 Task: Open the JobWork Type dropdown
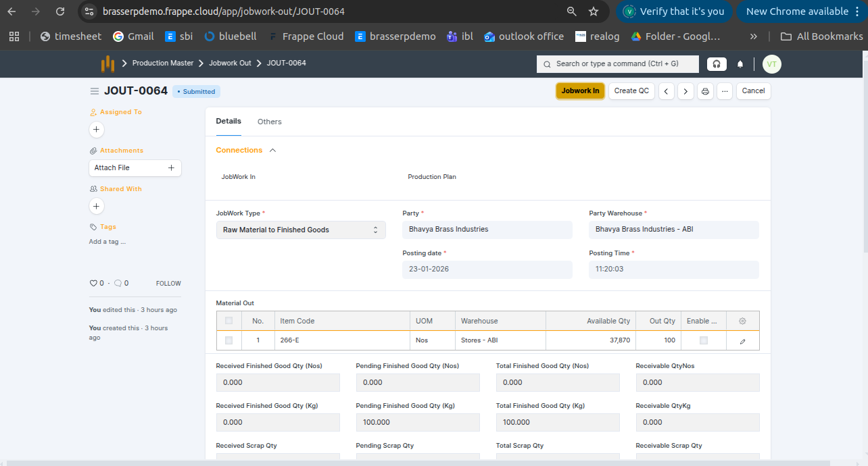tap(300, 230)
